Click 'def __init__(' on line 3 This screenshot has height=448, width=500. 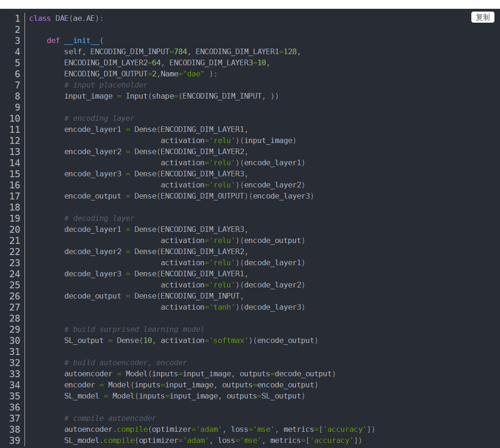(x=75, y=41)
